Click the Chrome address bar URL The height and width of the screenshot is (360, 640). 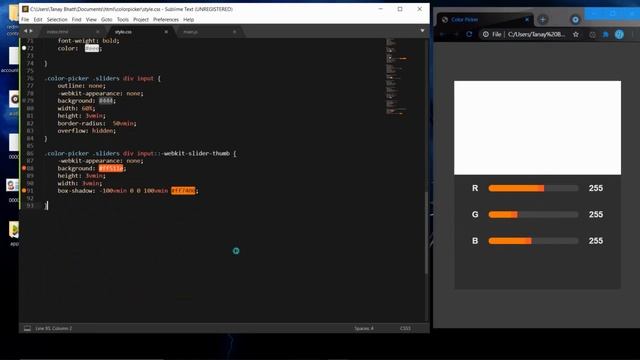click(x=536, y=34)
